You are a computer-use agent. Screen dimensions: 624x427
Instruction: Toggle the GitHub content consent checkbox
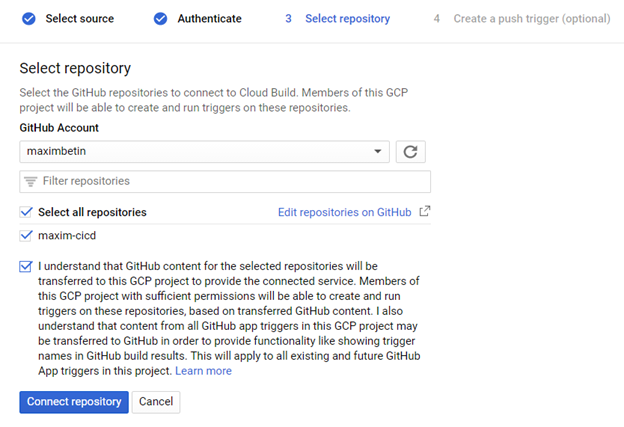click(26, 267)
